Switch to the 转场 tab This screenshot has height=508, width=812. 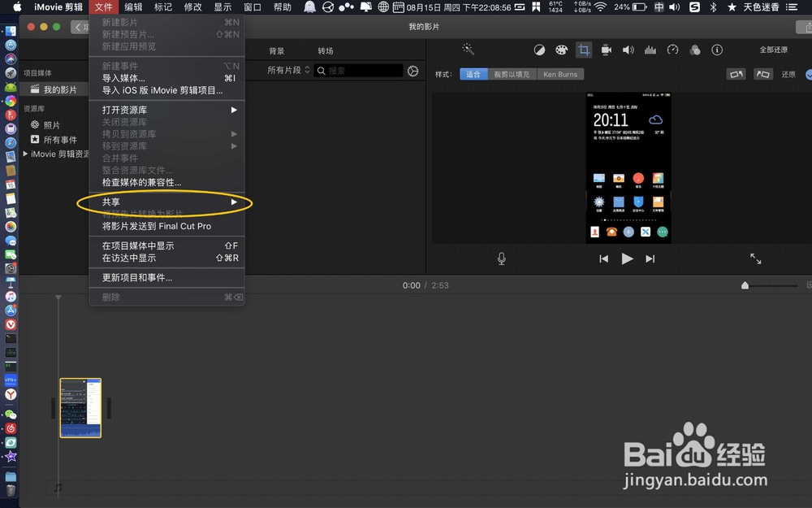326,50
